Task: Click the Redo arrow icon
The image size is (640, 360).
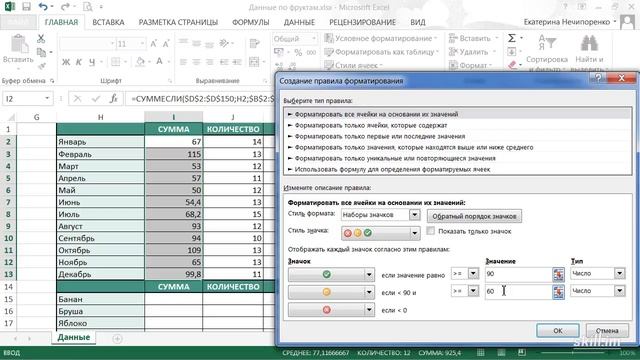Action: [64, 7]
